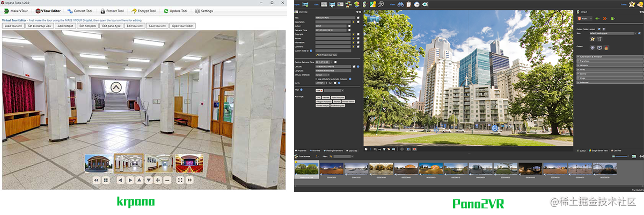
Task: Click Pano2VR binoculars view icon
Action: [401, 4]
